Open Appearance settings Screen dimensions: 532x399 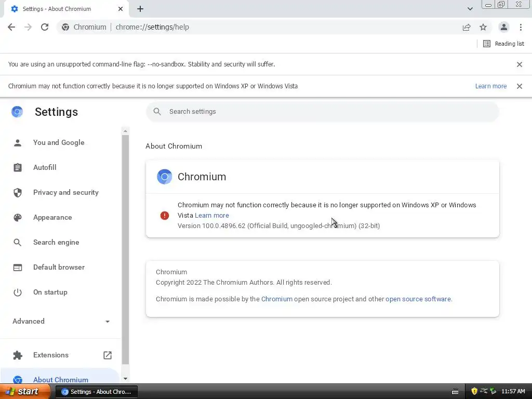pos(52,217)
